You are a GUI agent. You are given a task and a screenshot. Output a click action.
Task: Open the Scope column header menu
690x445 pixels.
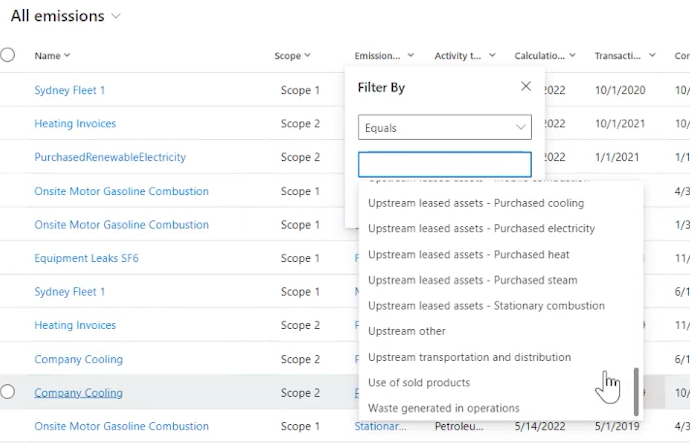point(292,55)
